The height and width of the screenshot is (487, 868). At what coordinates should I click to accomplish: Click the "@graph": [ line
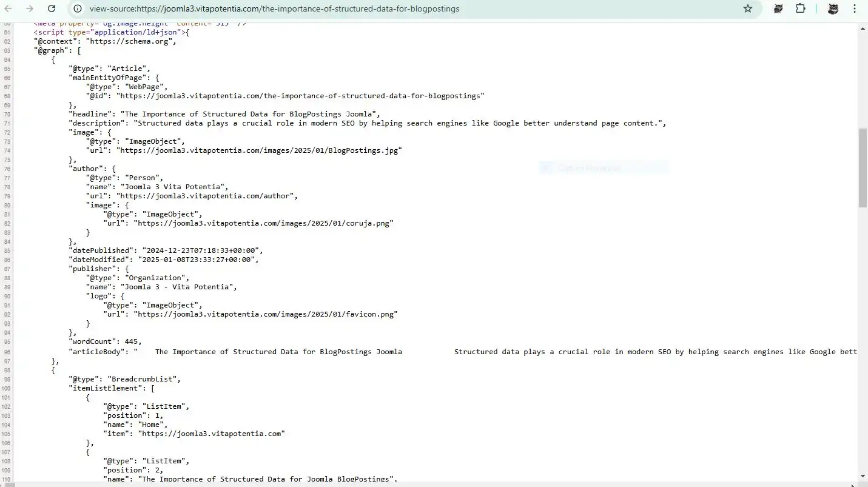(58, 50)
